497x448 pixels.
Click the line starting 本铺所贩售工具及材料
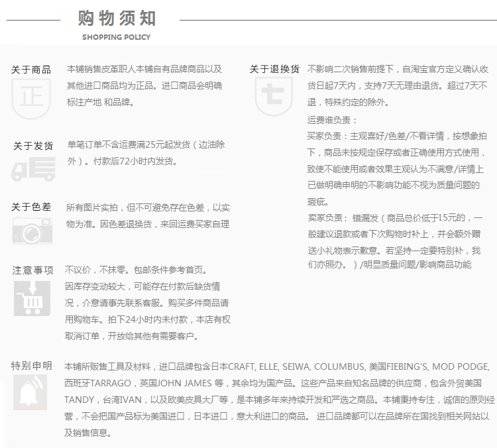[x=277, y=367]
